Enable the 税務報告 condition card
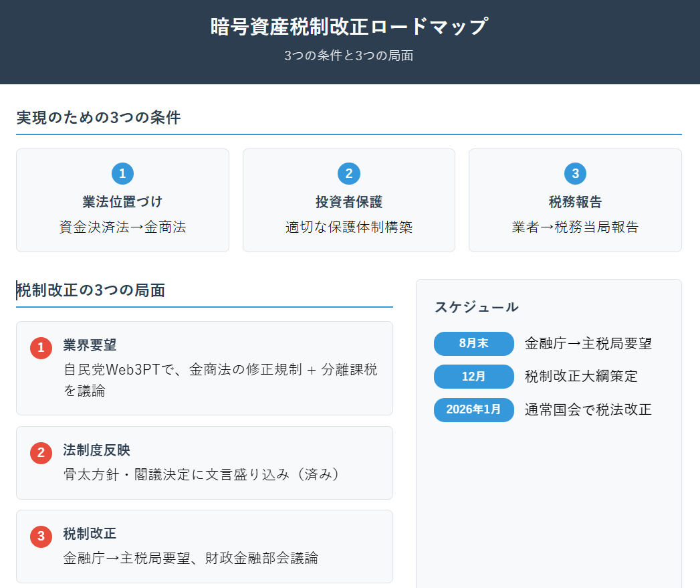The image size is (700, 588). click(576, 200)
